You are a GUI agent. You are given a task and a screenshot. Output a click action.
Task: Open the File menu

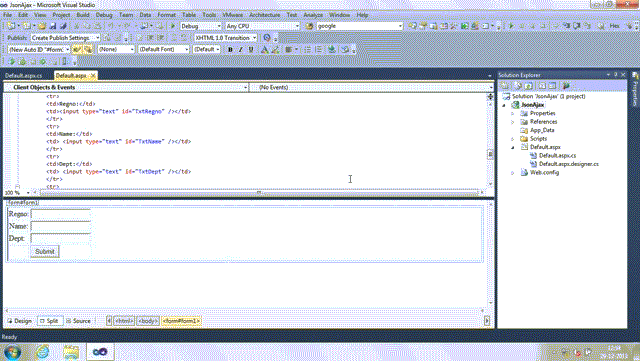pos(7,15)
